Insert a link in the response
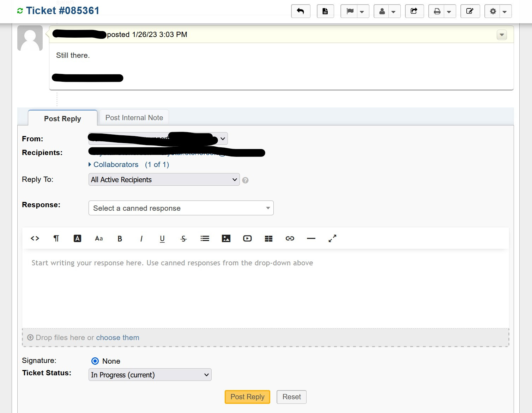The width and height of the screenshot is (532, 413). pyautogui.click(x=290, y=239)
